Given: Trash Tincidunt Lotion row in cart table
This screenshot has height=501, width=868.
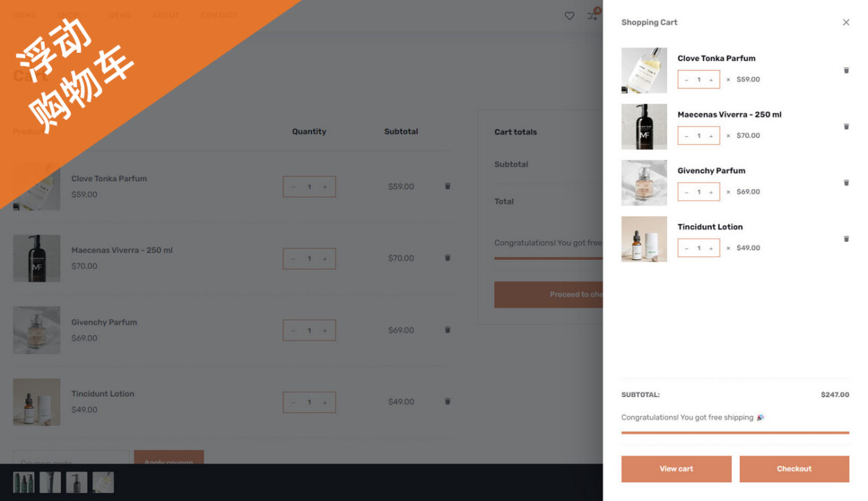Looking at the screenshot, I should (x=448, y=401).
